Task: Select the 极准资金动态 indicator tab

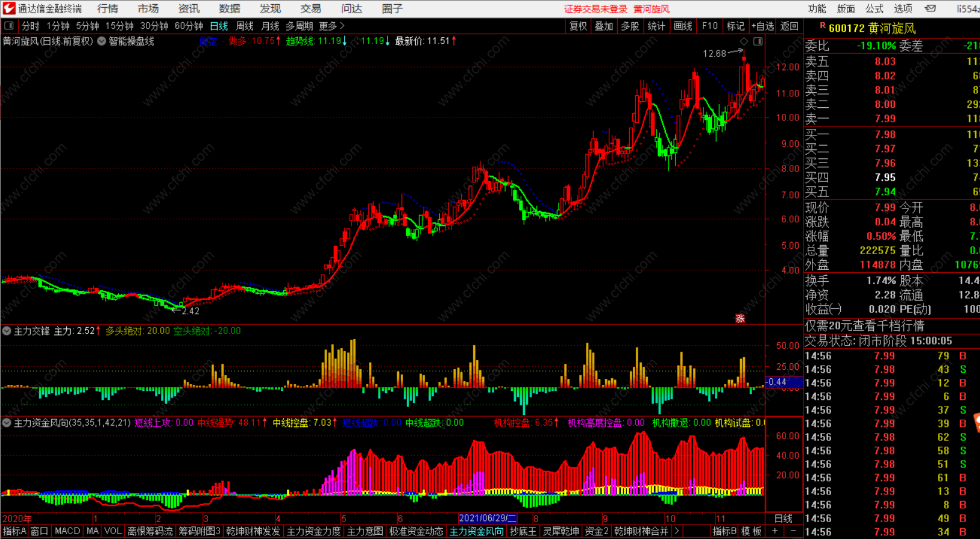Action: (416, 531)
